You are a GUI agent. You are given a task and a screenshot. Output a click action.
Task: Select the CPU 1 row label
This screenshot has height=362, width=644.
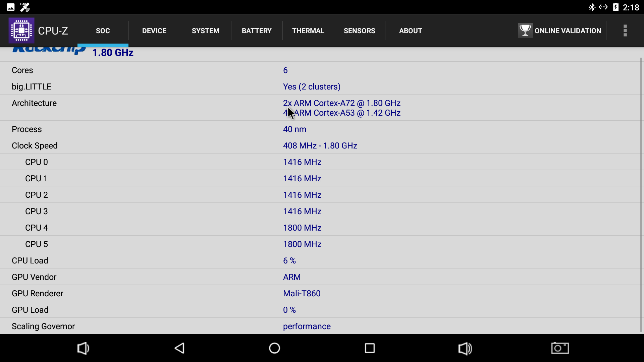point(36,178)
